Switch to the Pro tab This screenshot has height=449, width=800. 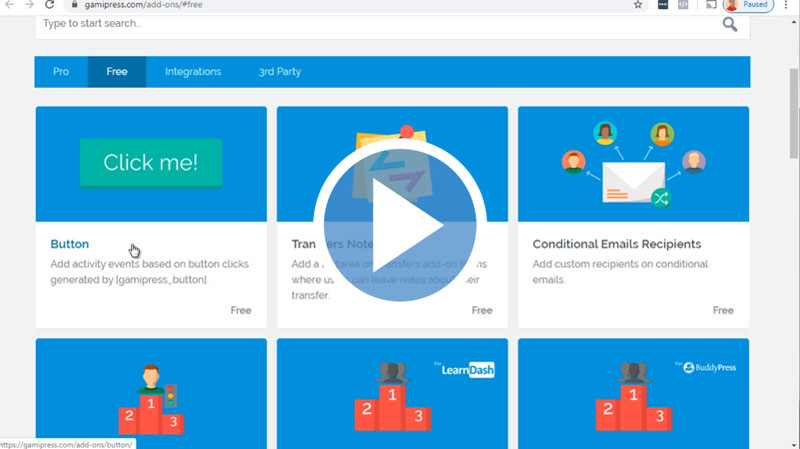coord(61,72)
